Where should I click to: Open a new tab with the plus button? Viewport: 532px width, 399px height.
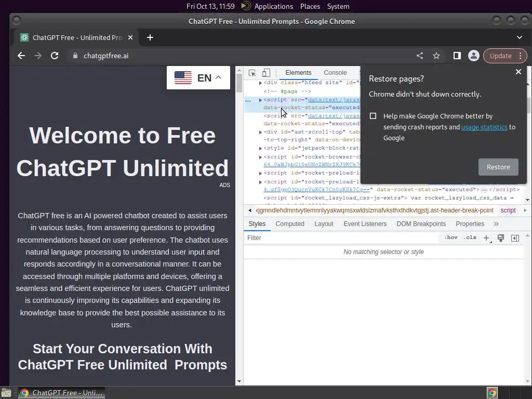coord(150,37)
